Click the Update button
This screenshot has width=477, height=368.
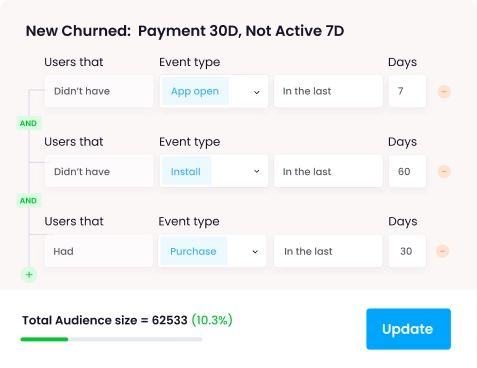click(408, 329)
